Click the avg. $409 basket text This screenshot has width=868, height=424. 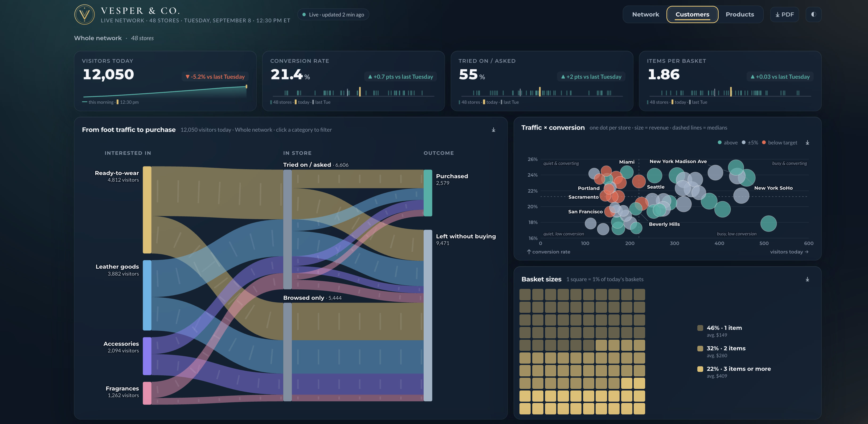[x=717, y=376]
